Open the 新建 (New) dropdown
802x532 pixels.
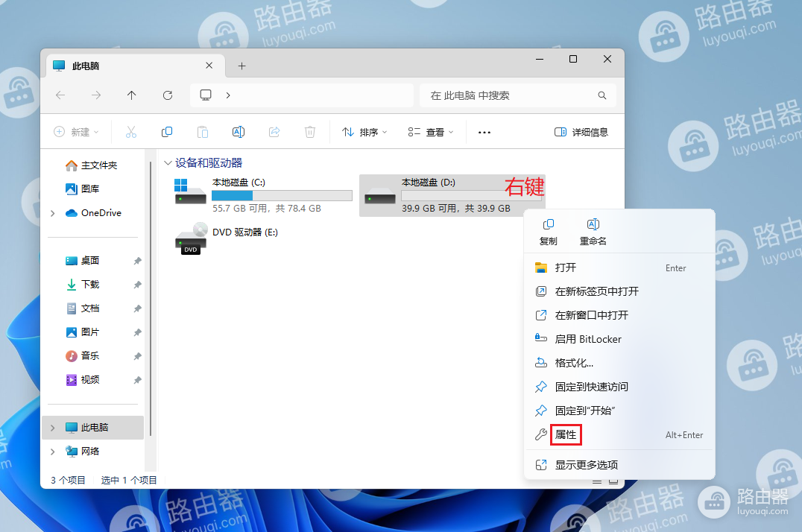tap(76, 132)
